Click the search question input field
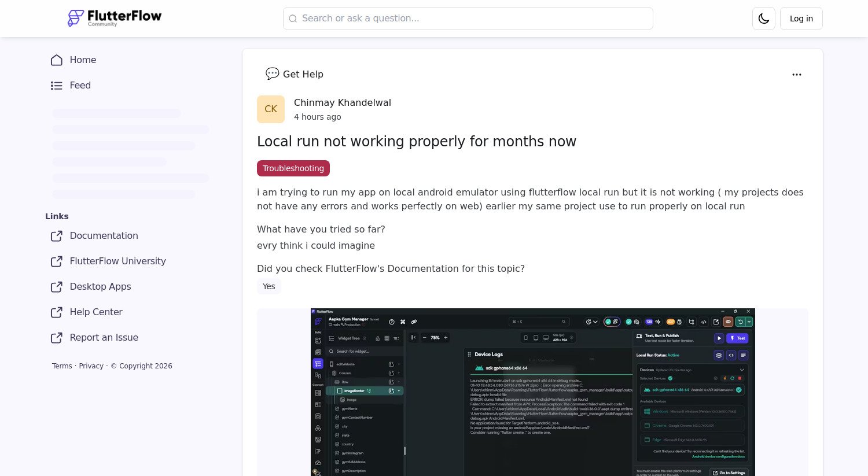868x476 pixels. pyautogui.click(x=468, y=19)
